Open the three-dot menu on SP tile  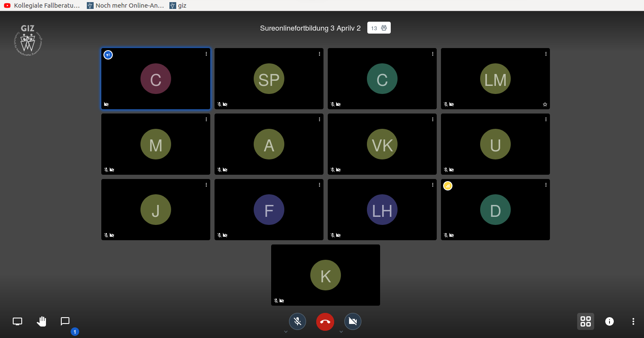click(x=319, y=54)
